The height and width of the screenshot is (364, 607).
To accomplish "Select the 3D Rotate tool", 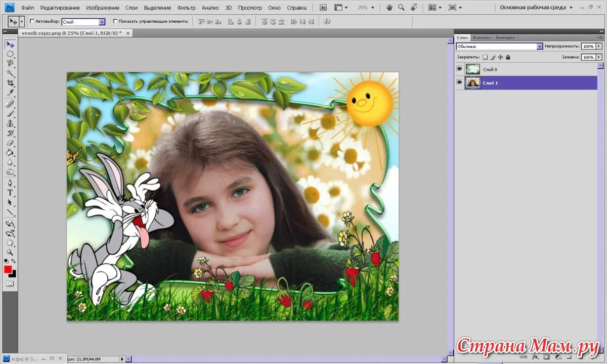I will [10, 223].
